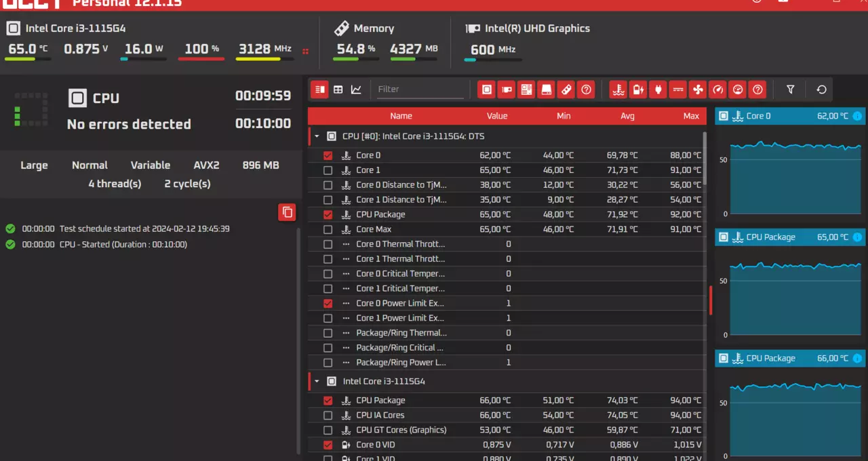
Task: Click into the sensor Filter field
Action: (420, 89)
